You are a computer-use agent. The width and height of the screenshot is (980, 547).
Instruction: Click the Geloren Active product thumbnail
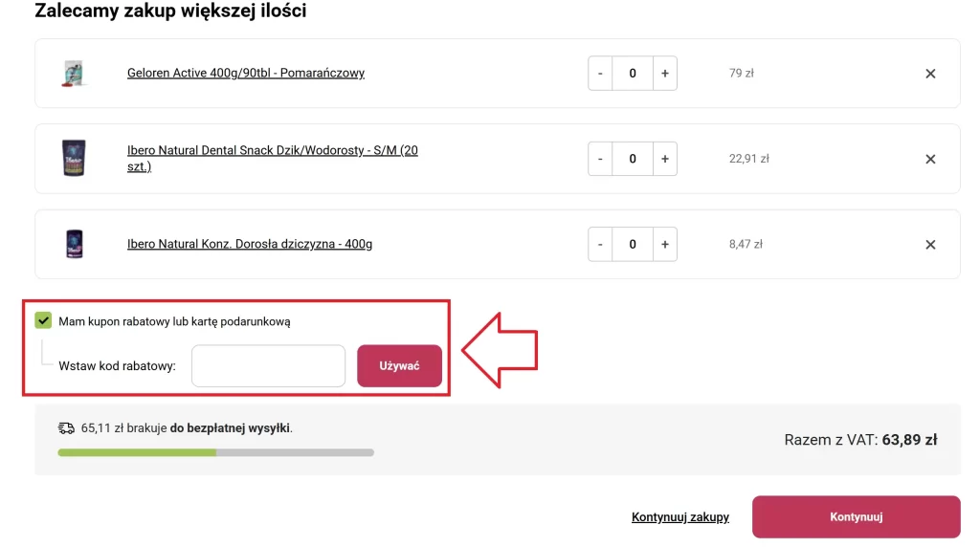click(x=74, y=73)
